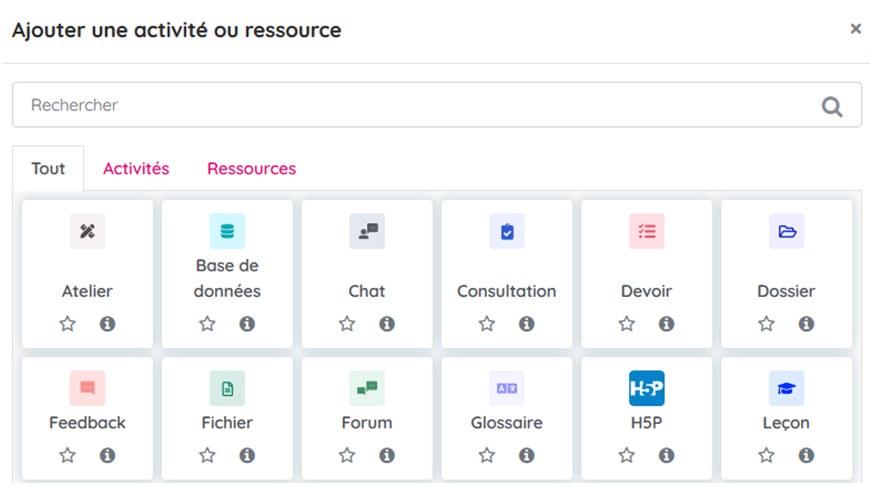The image size is (870, 500).
Task: Select the Tout tab
Action: tap(48, 168)
